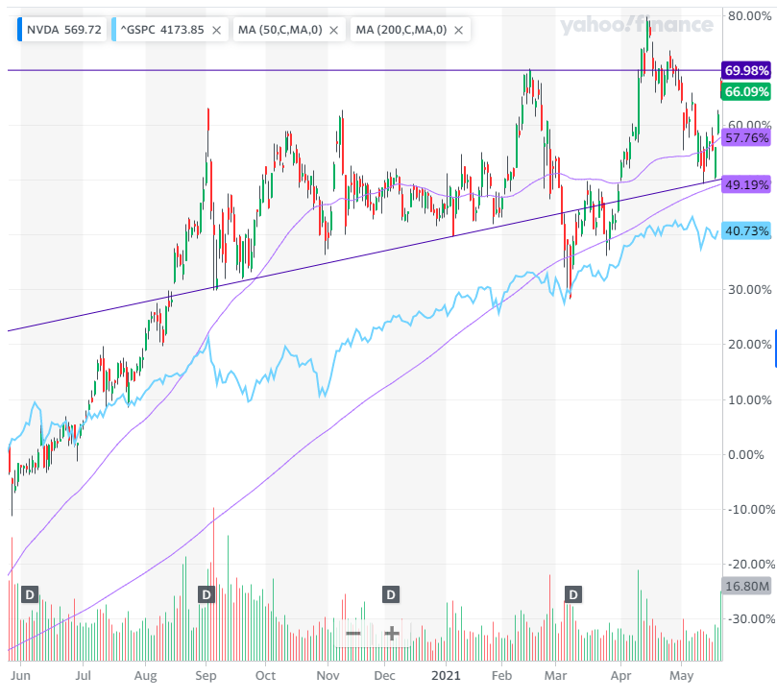Remove the MA (50,C,MA,0) indicator
The image size is (777, 700).
(x=334, y=30)
